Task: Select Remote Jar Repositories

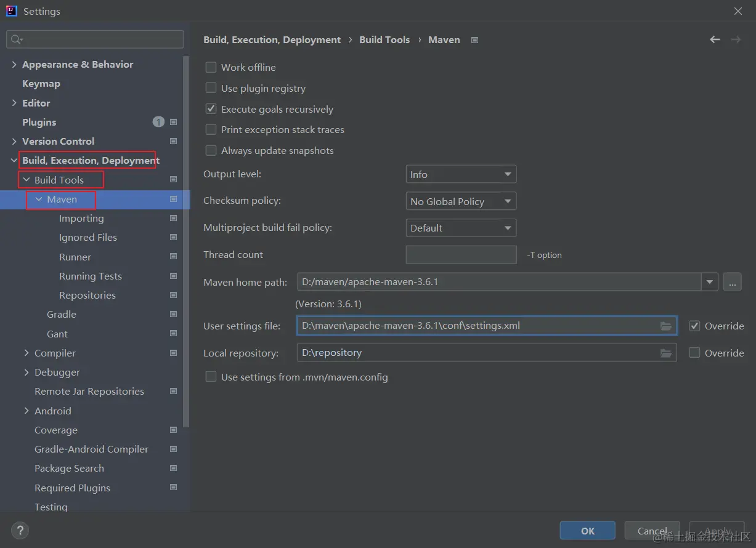Action: [89, 391]
